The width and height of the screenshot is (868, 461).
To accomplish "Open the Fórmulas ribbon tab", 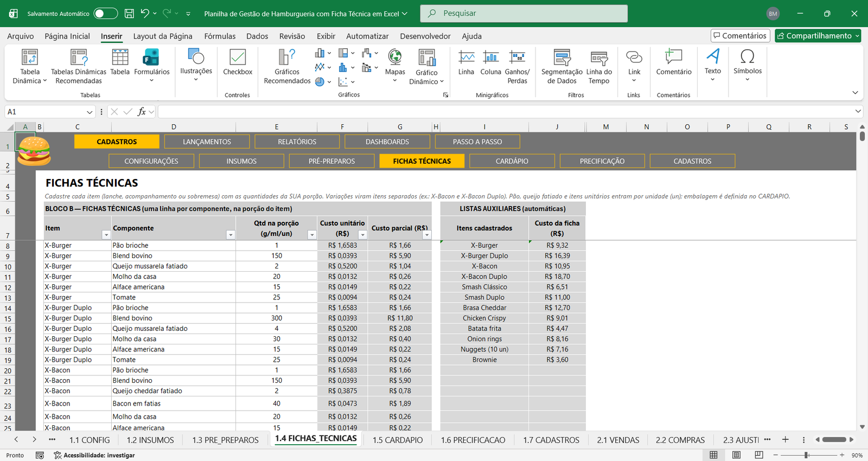I will coord(220,36).
